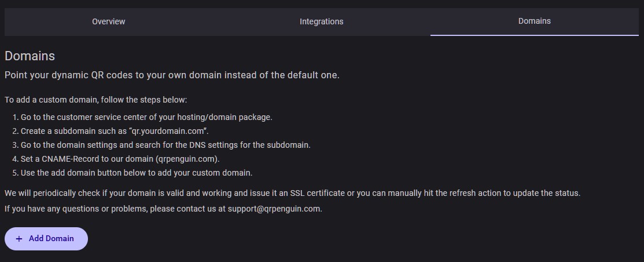The width and height of the screenshot is (644, 262).
Task: Click 'To add a custom domain' line
Action: (95, 100)
